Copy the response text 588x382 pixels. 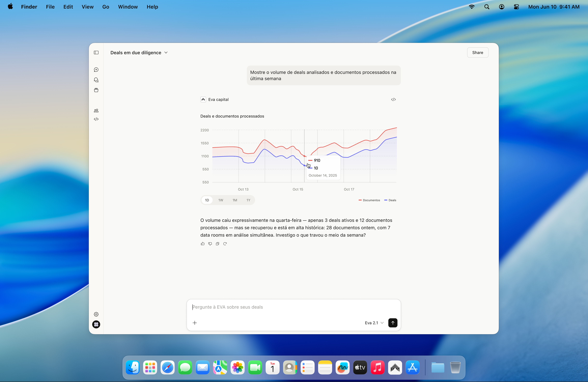click(x=217, y=244)
